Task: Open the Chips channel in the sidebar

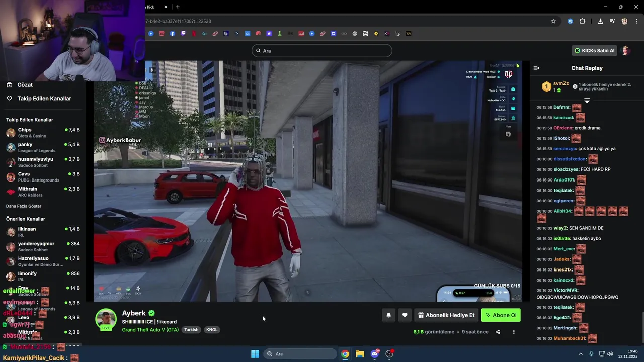Action: point(42,133)
